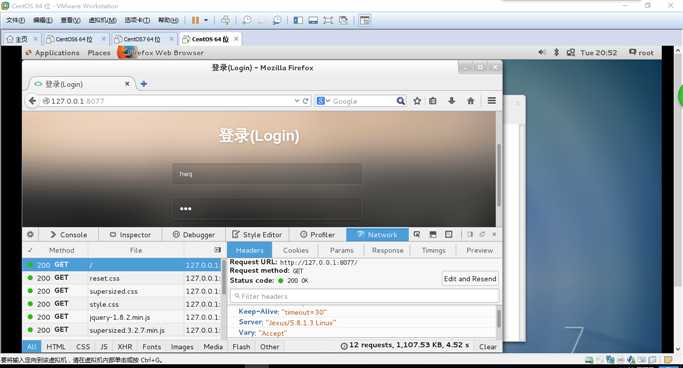Click the Firefox home icon
The image size is (683, 368).
coord(470,101)
